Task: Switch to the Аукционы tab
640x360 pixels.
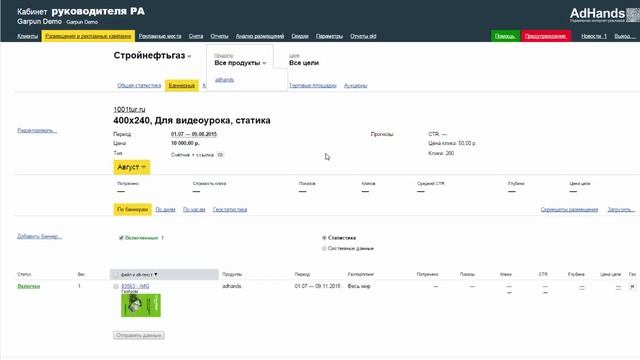Action: click(x=356, y=85)
